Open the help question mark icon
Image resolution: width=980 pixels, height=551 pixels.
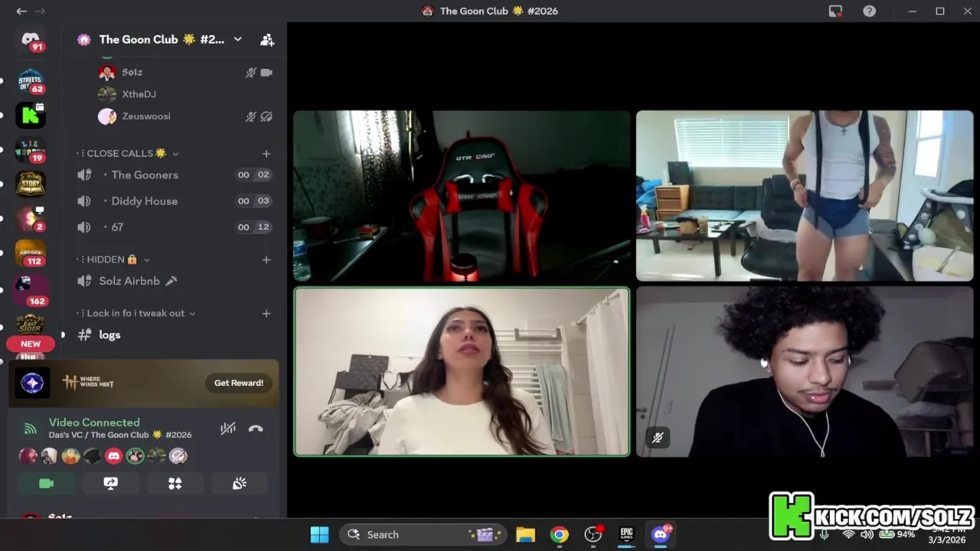point(869,11)
